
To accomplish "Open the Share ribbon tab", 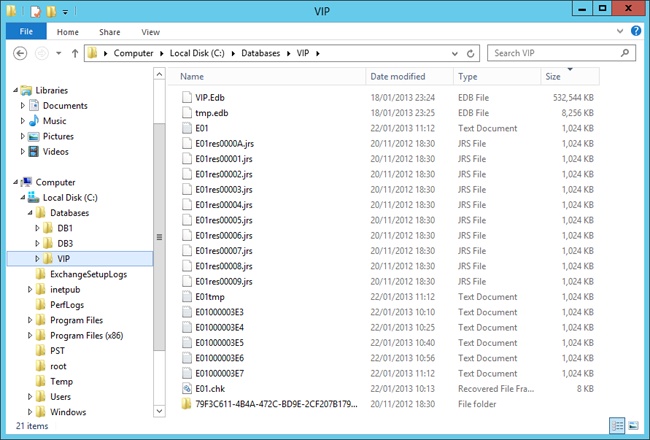I will pos(109,32).
